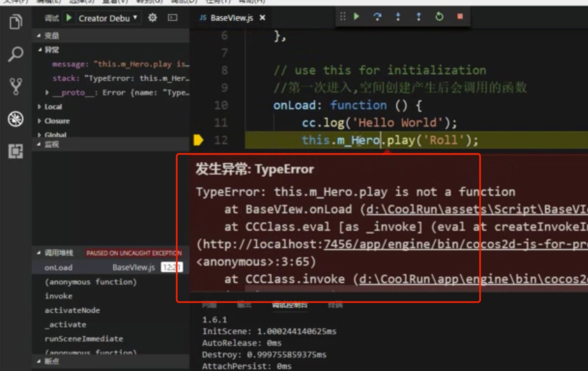Stop debugging with the red square
This screenshot has width=588, height=371.
460,17
